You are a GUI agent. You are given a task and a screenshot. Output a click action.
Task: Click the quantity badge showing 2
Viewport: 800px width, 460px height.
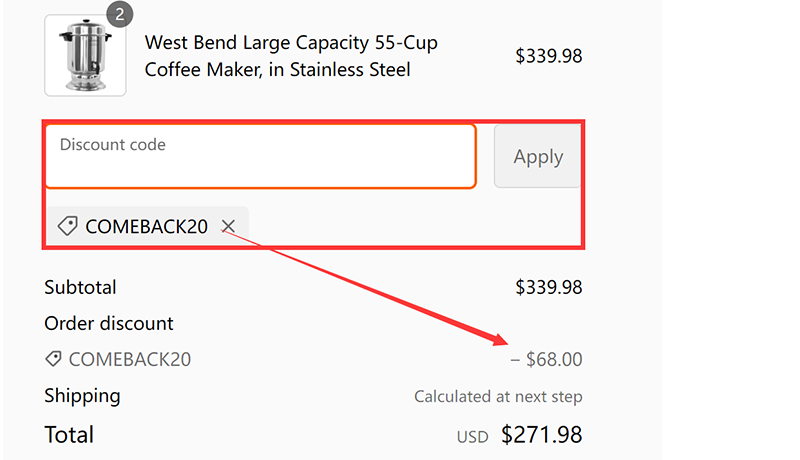click(x=119, y=14)
